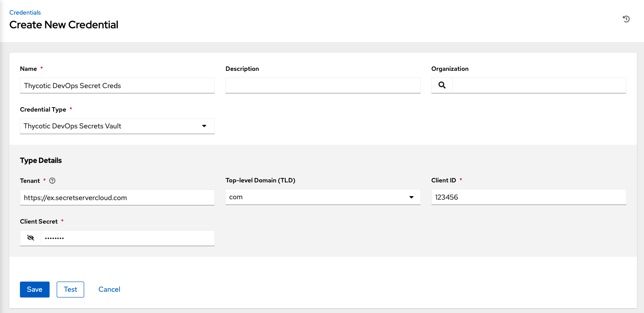Screen dimensions: 644x313
Task: Edit the Name field text
Action: click(x=117, y=85)
